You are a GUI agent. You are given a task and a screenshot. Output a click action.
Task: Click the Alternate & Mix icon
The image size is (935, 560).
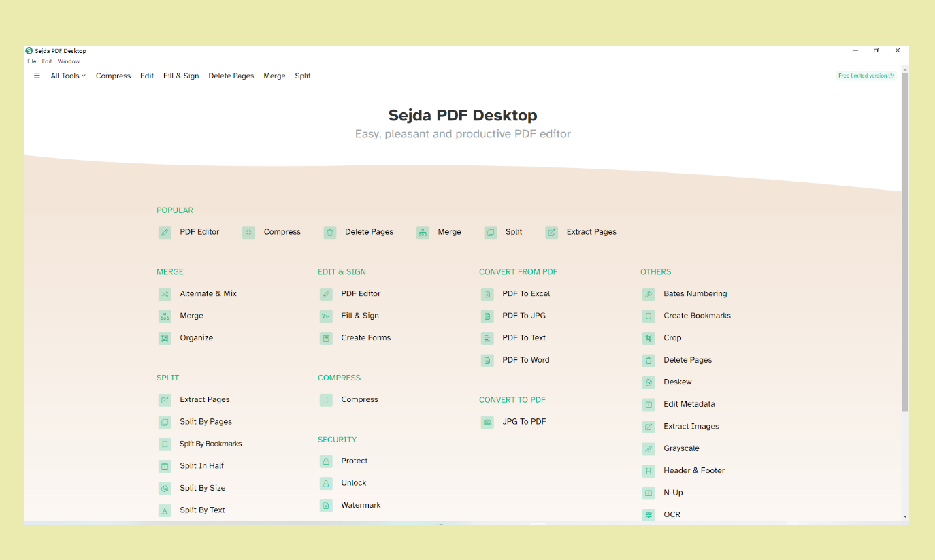(x=165, y=294)
